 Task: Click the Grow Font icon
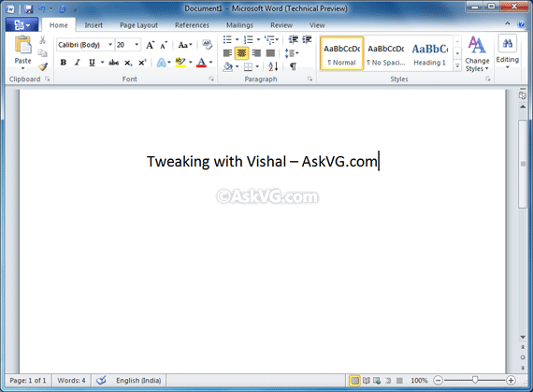click(150, 45)
